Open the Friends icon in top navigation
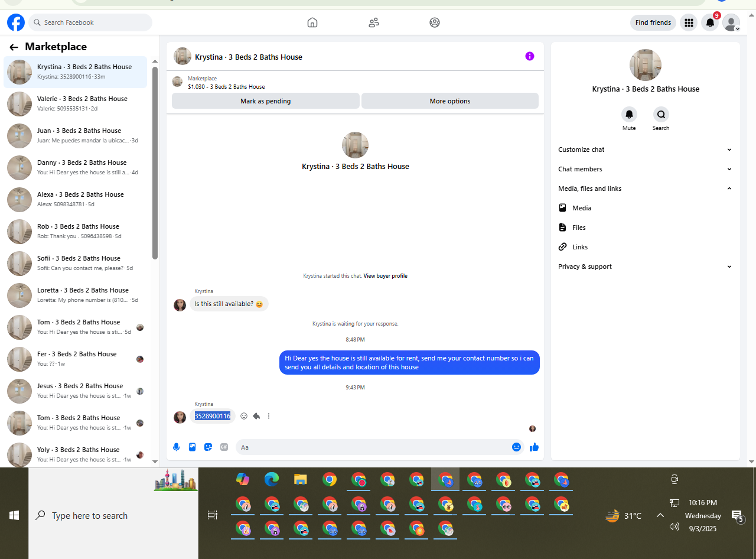The height and width of the screenshot is (559, 756). 374,22
